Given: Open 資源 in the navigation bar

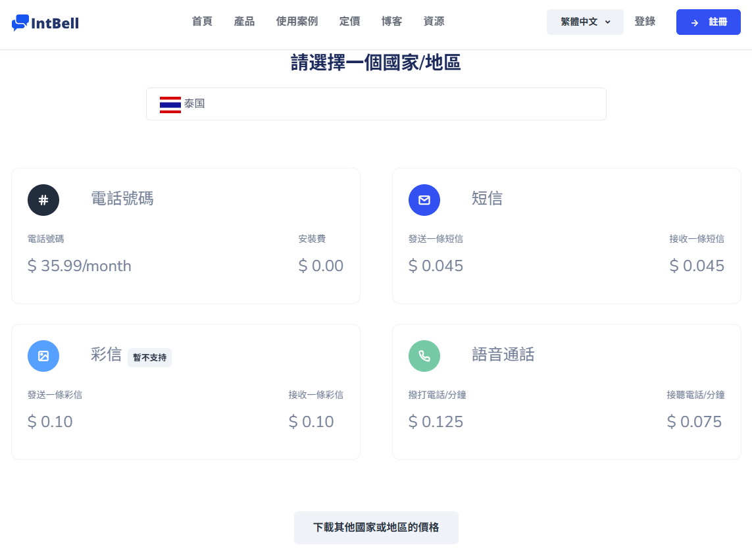Looking at the screenshot, I should 434,21.
